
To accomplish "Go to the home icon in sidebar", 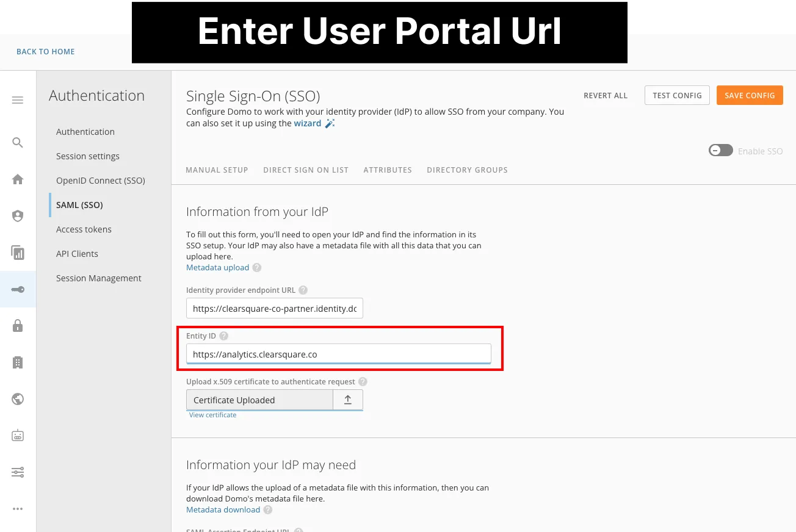I will point(18,179).
